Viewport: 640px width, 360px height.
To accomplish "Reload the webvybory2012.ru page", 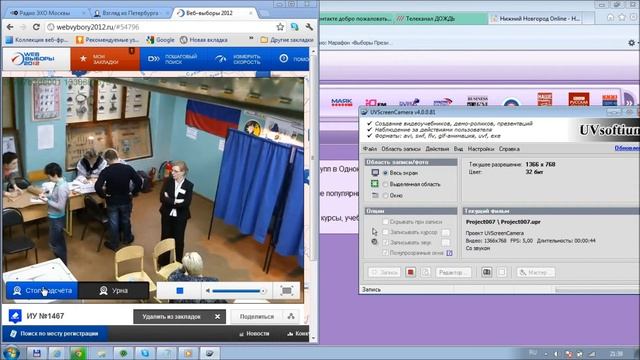I will (x=36, y=27).
